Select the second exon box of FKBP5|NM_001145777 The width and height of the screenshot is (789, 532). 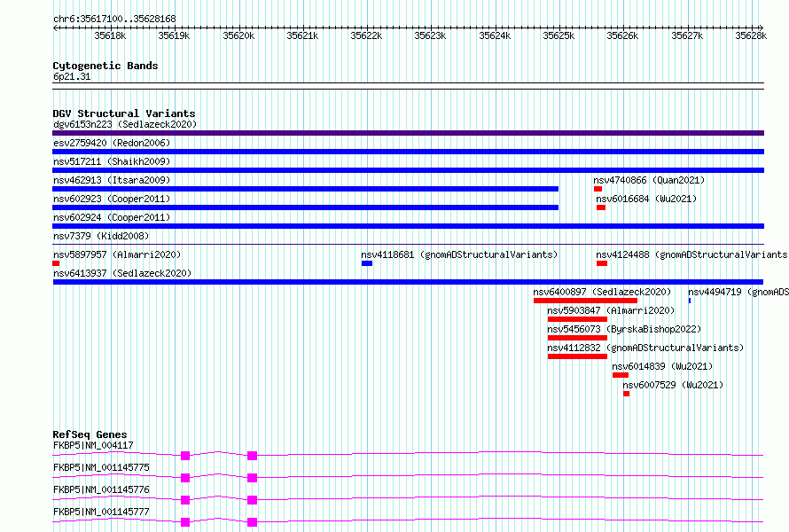[252, 522]
